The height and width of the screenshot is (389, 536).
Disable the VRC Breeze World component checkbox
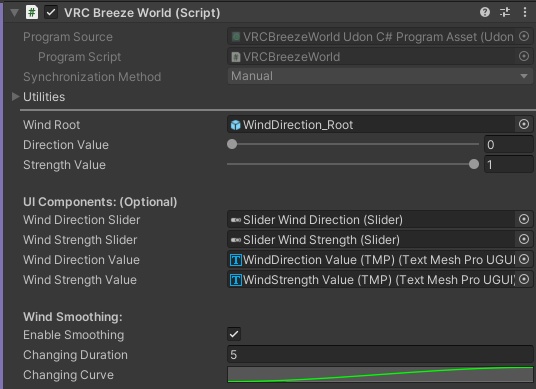coord(51,13)
